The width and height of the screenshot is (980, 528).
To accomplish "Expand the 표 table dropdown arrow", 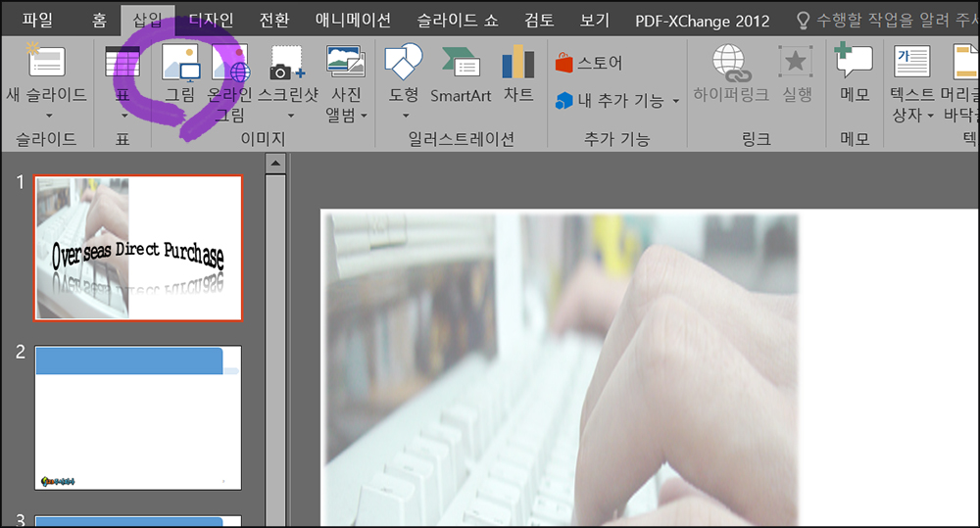I will (x=123, y=116).
